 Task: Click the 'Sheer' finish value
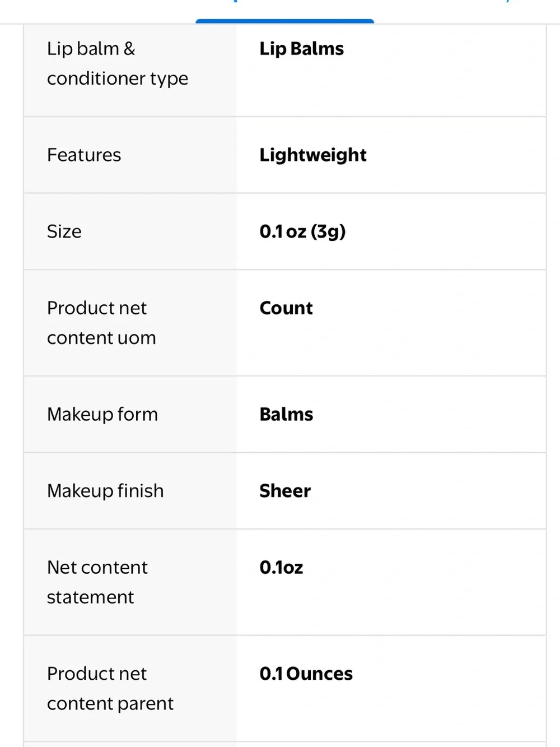(285, 491)
